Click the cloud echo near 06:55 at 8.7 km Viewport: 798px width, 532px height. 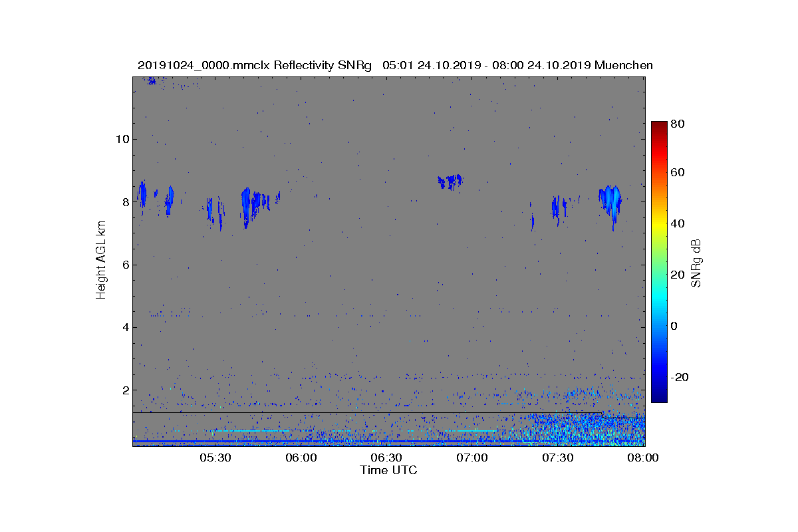[450, 181]
